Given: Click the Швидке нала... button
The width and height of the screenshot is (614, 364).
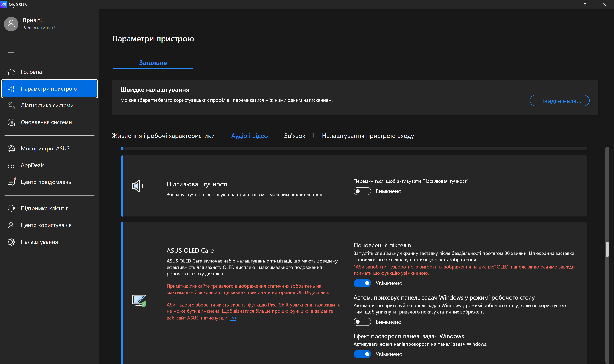Looking at the screenshot, I should coord(559,101).
